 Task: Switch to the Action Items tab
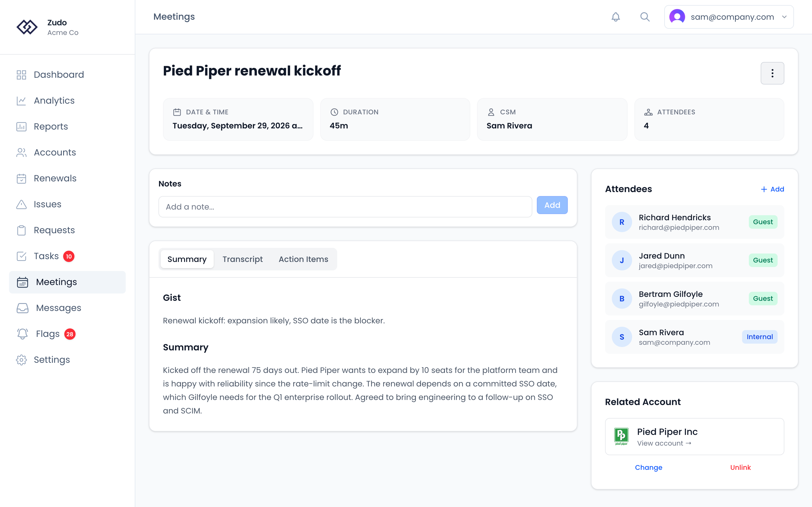click(303, 259)
